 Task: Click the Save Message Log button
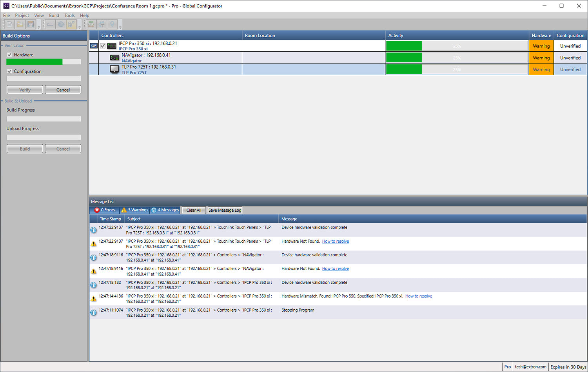click(225, 210)
